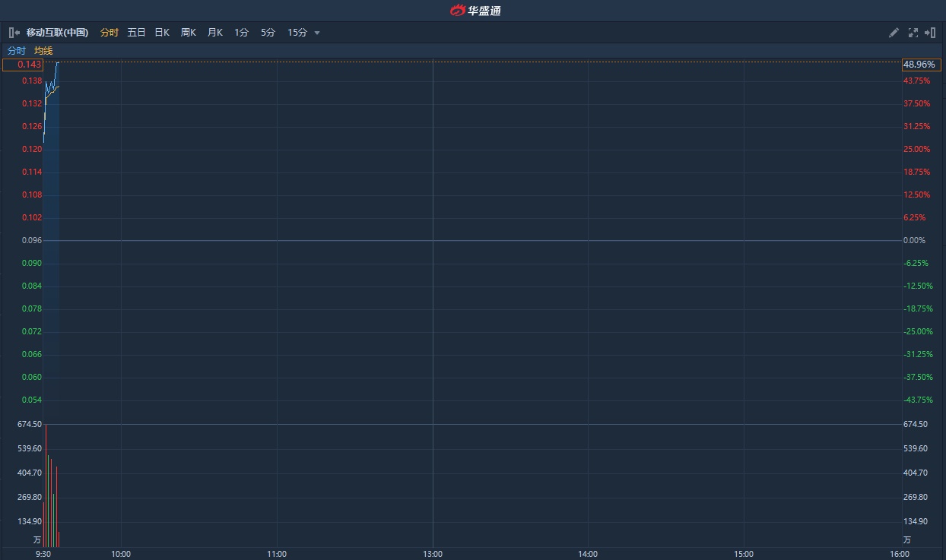Click the 48.96% percentage change label
The image size is (946, 560).
tap(920, 65)
